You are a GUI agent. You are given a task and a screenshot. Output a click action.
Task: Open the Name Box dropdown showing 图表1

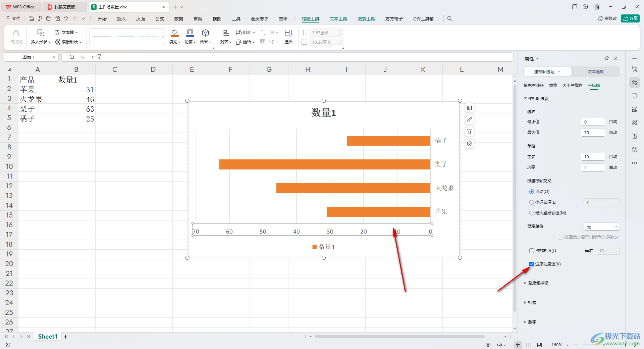pos(54,57)
